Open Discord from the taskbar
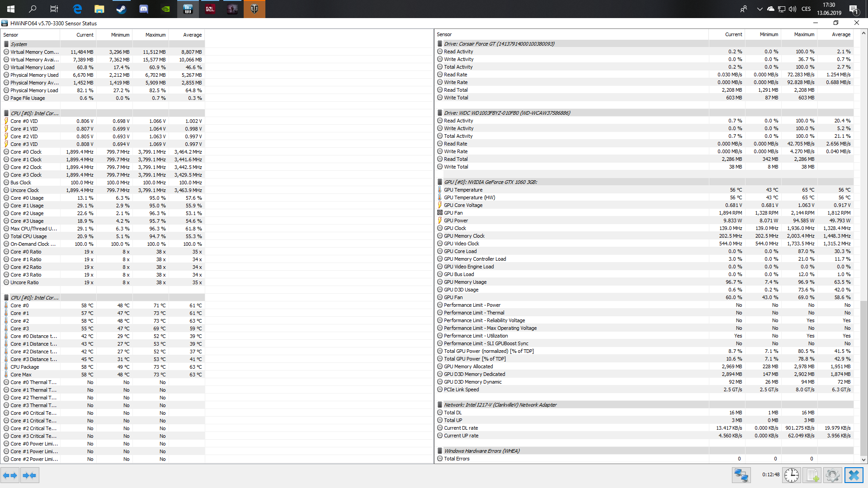Image resolution: width=868 pixels, height=488 pixels. 144,9
